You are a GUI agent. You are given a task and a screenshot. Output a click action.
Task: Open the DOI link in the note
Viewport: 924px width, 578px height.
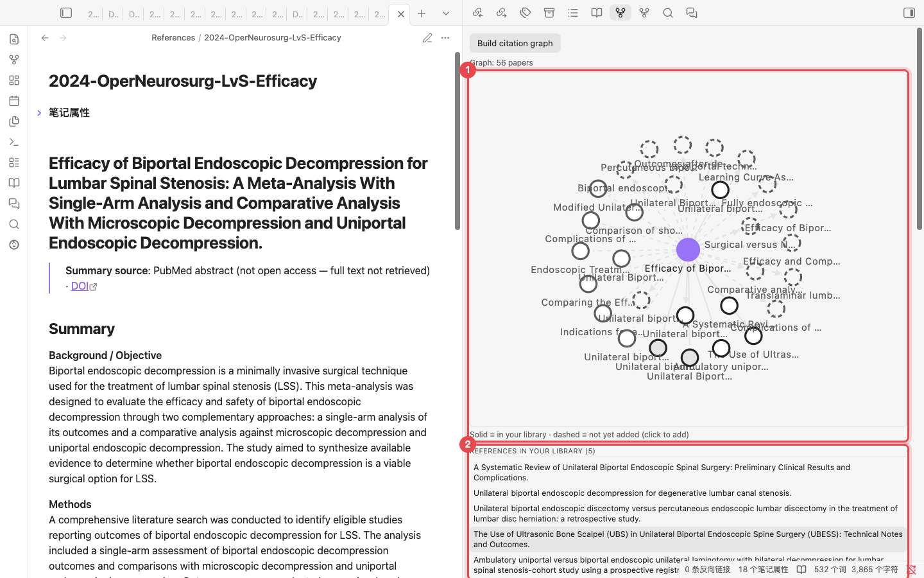point(83,286)
